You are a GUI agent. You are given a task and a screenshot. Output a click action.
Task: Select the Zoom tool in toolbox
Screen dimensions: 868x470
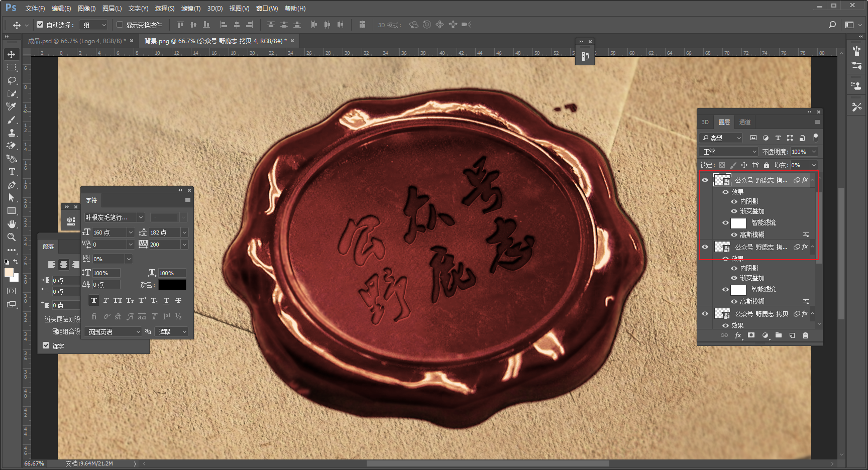click(12, 237)
